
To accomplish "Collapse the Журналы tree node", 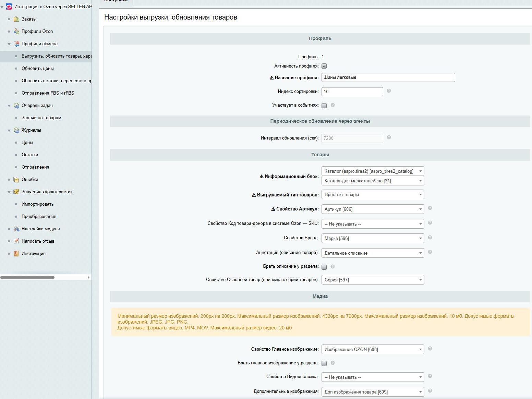I will point(9,130).
